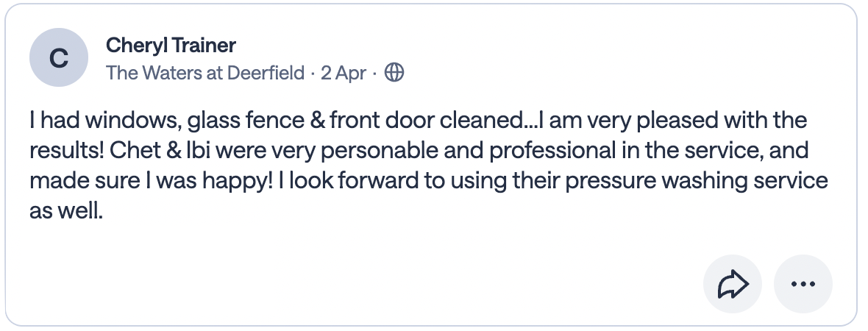Click The Waters at Deerfield neighborhood
868x331 pixels.
tap(205, 73)
